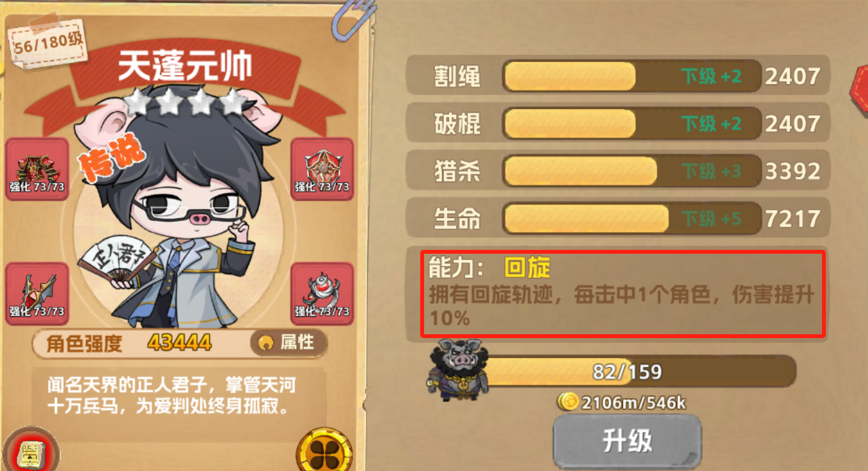The width and height of the screenshot is (868, 471).
Task: Select the 猎杀 stat row
Action: point(618,171)
